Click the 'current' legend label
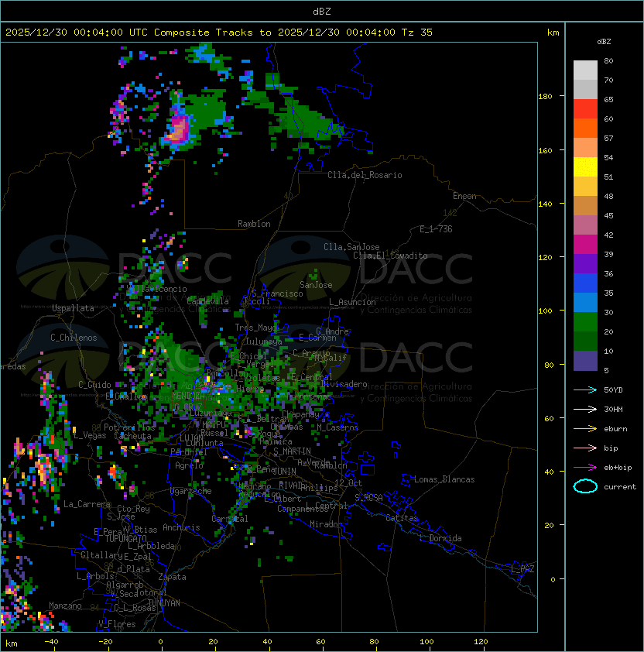The width and height of the screenshot is (644, 652). 620,487
